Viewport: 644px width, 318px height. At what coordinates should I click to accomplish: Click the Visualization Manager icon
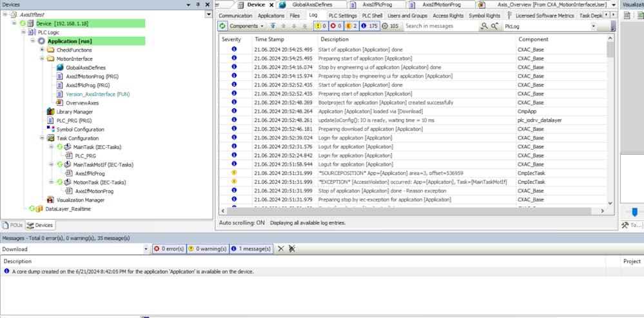click(50, 200)
